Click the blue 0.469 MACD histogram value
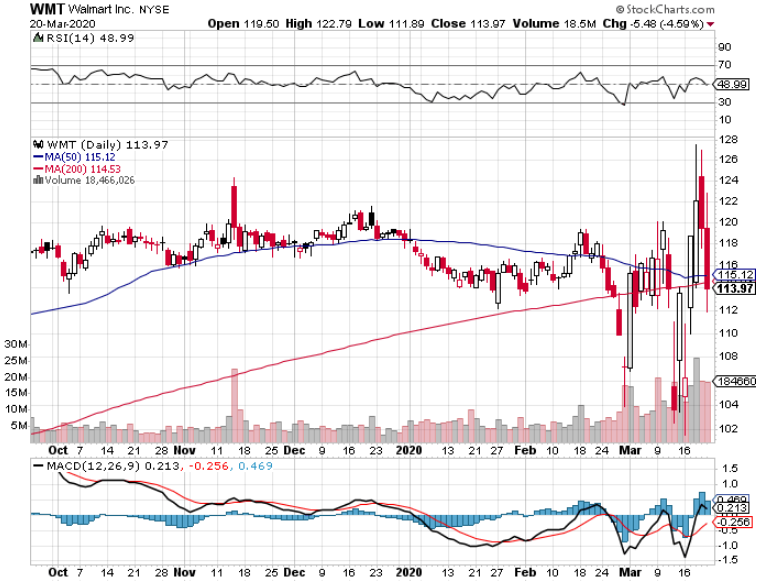 pyautogui.click(x=255, y=466)
